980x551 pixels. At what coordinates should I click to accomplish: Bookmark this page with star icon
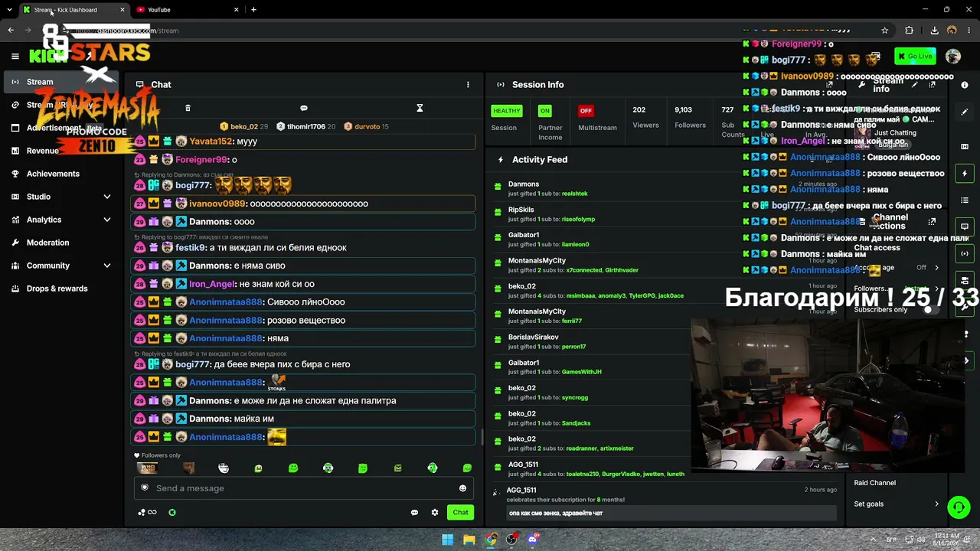coord(885,31)
